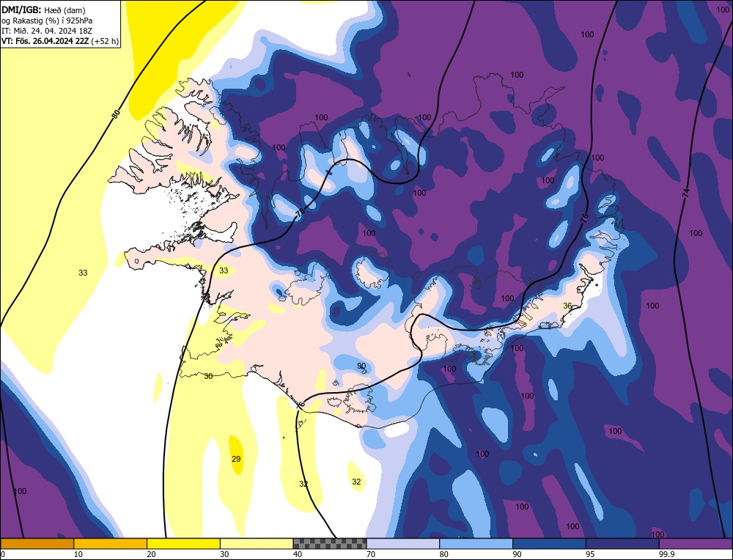Click the legend tick label '95'
Image resolution: width=733 pixels, height=560 pixels.
[590, 554]
